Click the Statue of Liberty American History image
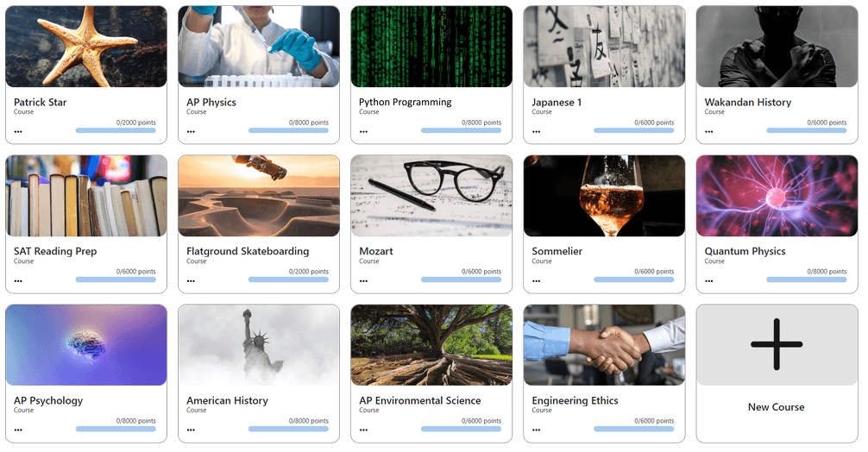Screen dimensions: 868x452 tap(259, 345)
